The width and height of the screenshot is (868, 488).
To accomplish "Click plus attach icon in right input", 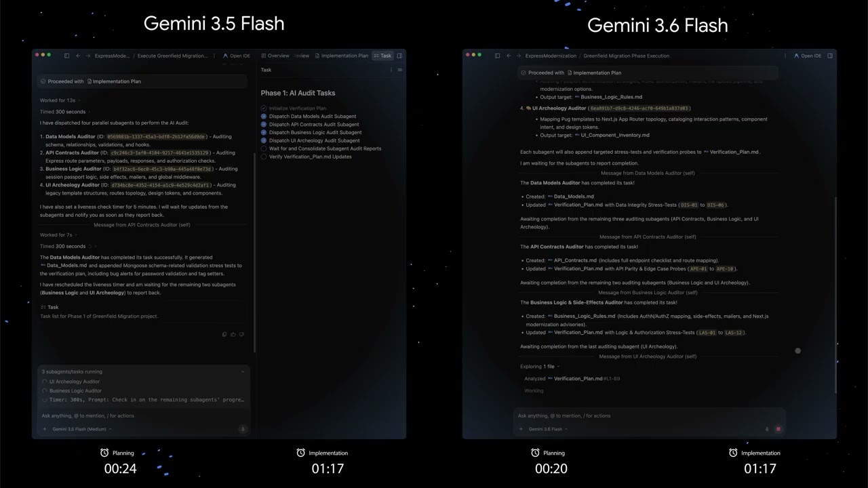I will point(521,429).
